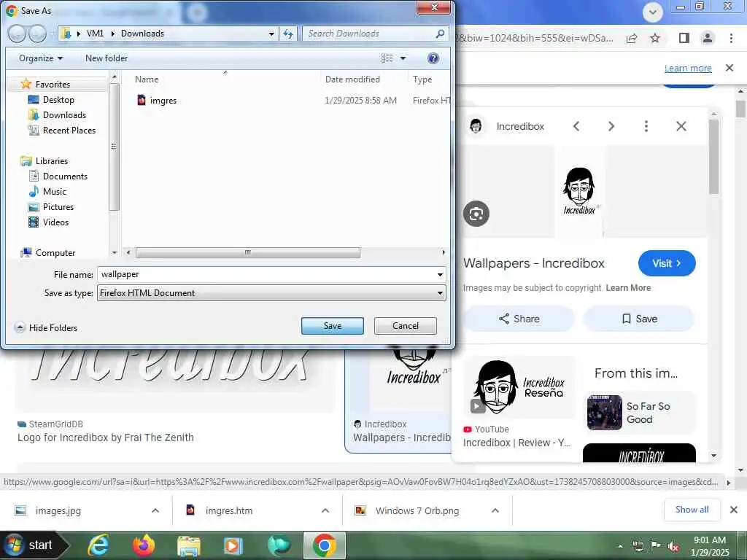
Task: Click the bookmark Save button in image panel
Action: 639,319
